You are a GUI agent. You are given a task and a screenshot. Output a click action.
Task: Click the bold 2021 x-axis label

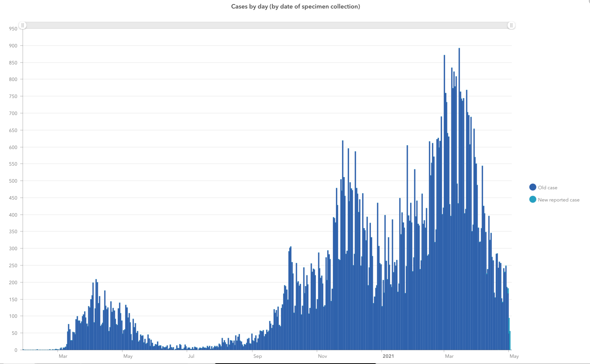pyautogui.click(x=388, y=356)
